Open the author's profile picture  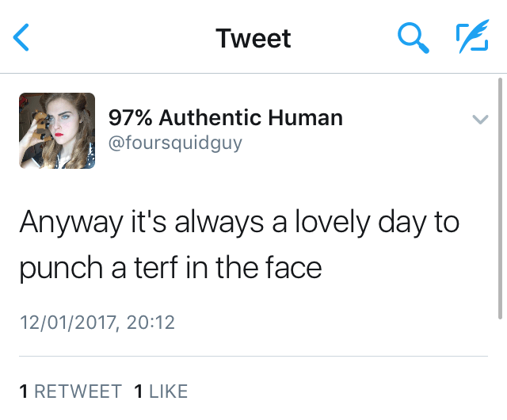coord(57,131)
